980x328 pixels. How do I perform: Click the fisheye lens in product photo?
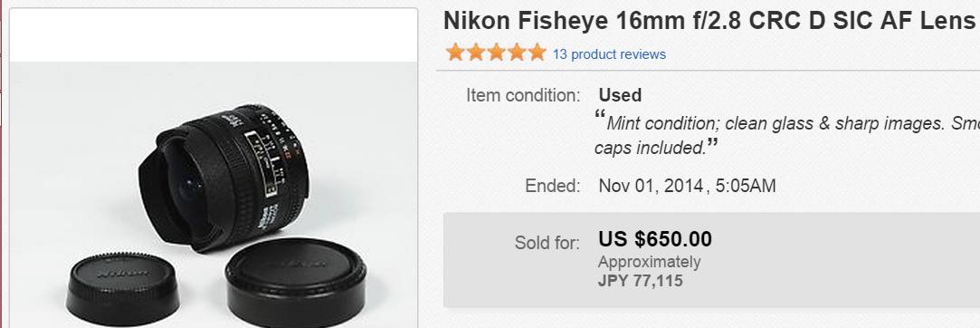click(x=224, y=178)
